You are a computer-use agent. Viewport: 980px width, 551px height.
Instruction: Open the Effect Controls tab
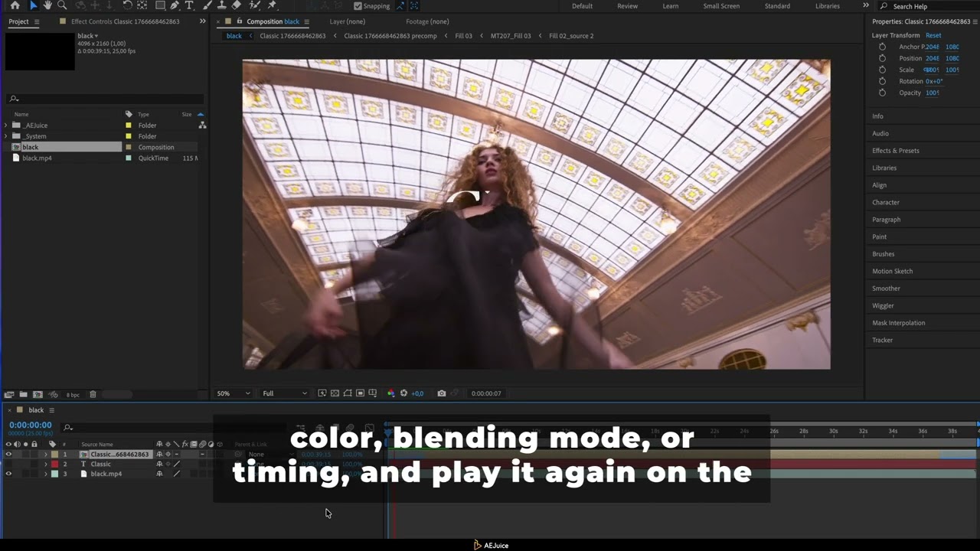click(125, 21)
